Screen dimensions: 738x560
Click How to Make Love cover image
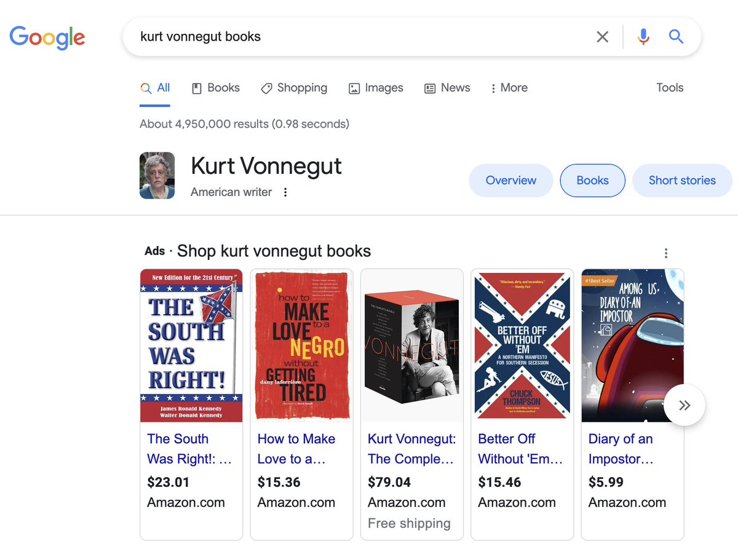click(301, 345)
